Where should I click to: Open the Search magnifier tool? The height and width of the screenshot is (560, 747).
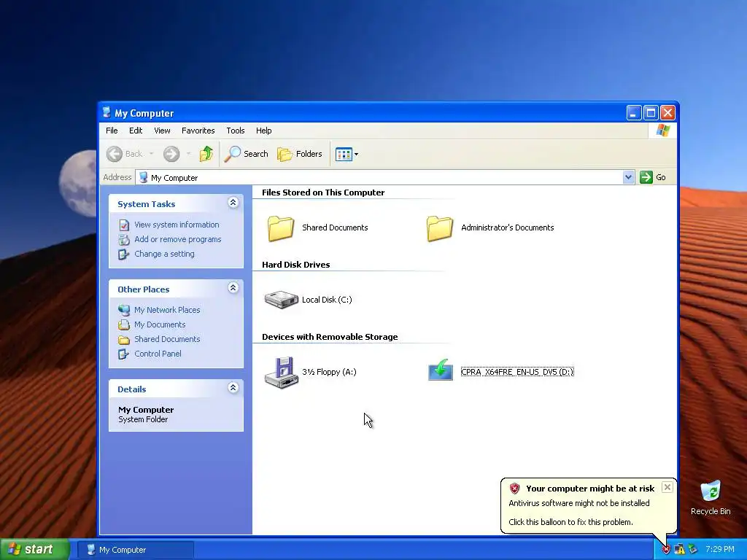(x=247, y=154)
